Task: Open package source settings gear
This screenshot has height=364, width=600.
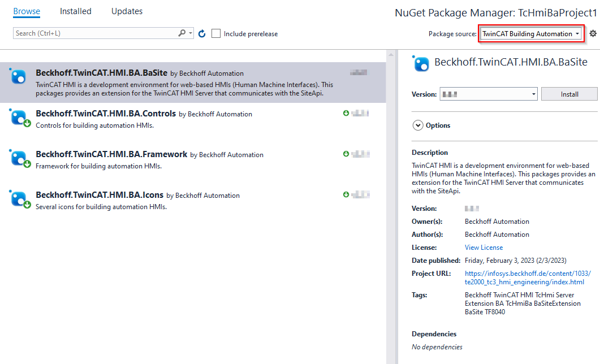Action: click(593, 34)
